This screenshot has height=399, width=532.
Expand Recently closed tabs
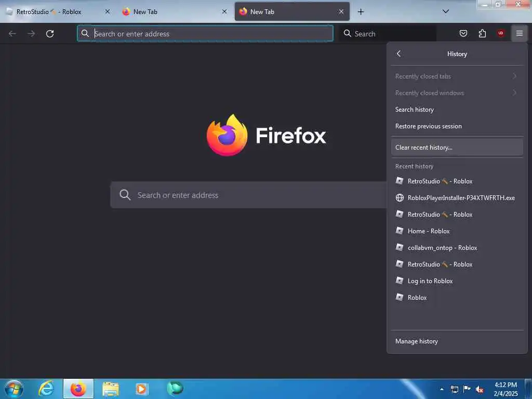pyautogui.click(x=457, y=76)
